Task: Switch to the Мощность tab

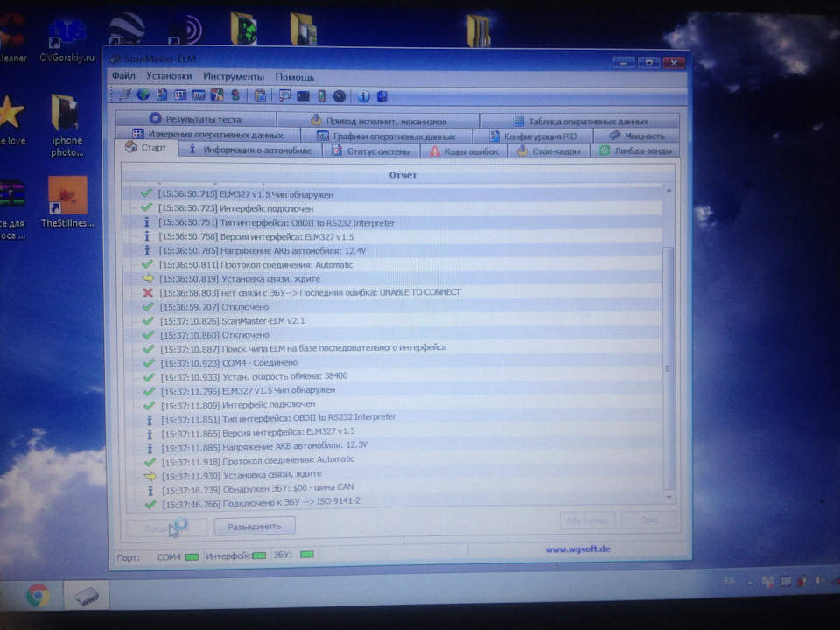Action: [637, 136]
